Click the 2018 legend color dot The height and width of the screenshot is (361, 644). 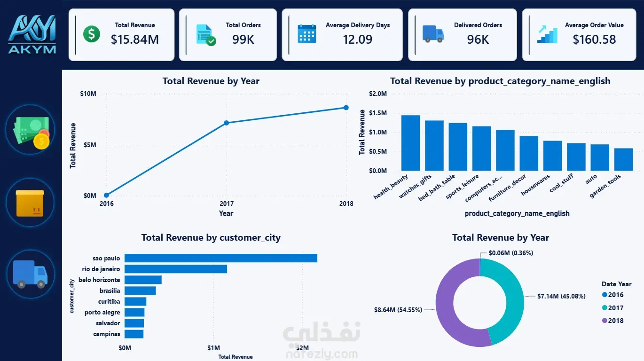[604, 321]
